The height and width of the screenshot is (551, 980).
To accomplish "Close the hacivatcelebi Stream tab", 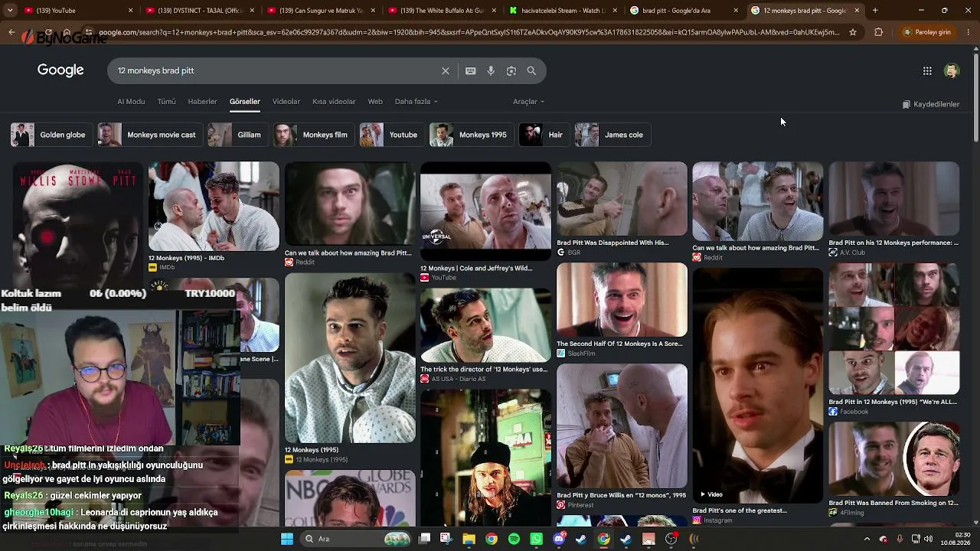I will tap(615, 11).
